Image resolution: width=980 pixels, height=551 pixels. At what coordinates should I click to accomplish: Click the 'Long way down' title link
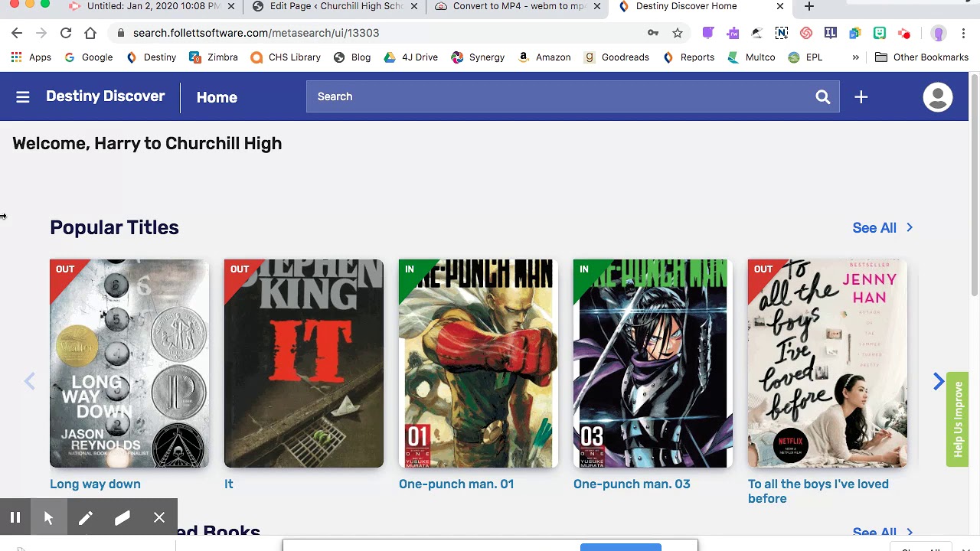(95, 484)
